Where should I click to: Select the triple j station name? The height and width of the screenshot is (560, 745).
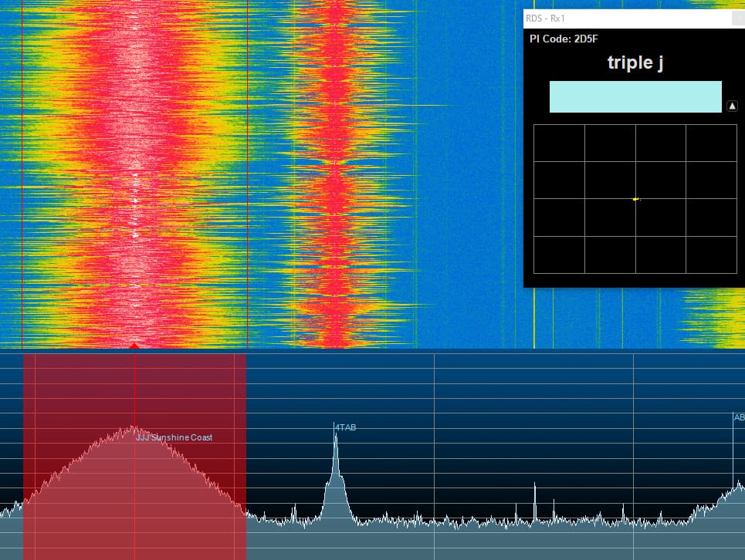coord(635,62)
